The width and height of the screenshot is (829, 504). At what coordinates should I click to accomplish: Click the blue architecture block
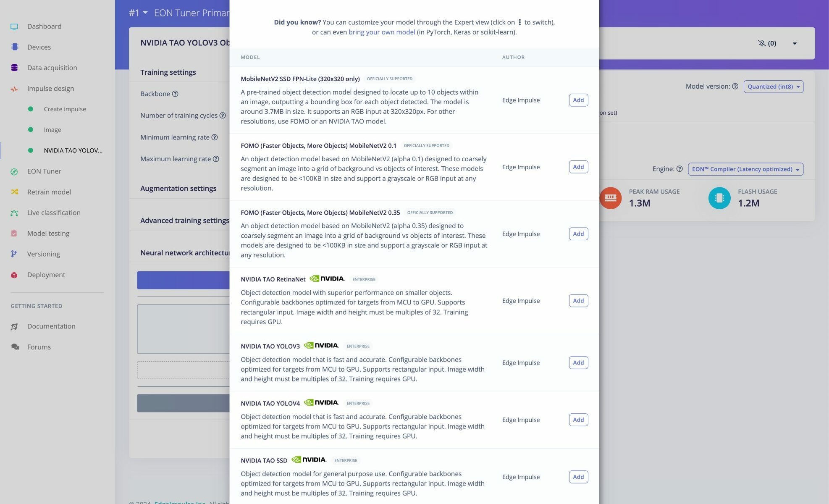(183, 280)
